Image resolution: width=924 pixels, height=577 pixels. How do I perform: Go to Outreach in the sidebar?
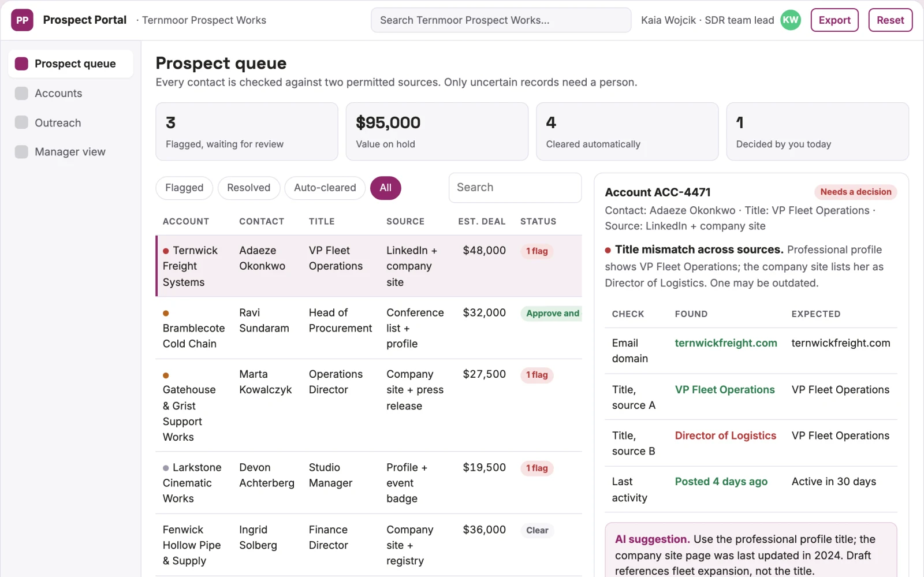click(70, 122)
